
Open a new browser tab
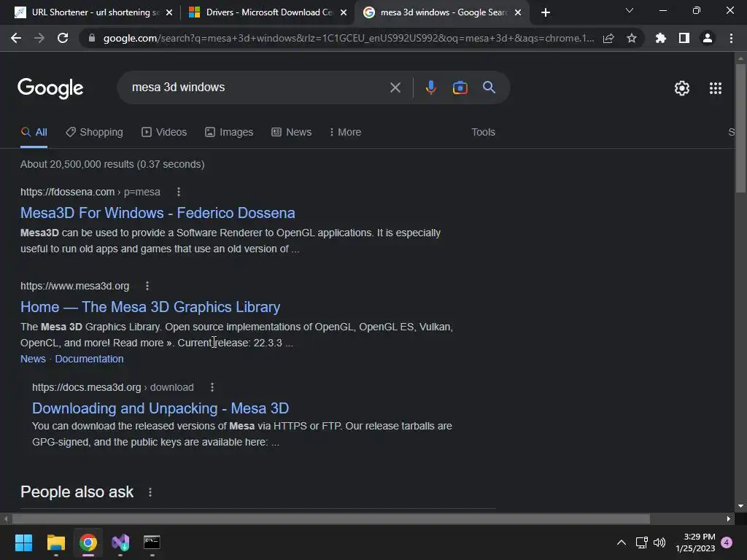[546, 12]
